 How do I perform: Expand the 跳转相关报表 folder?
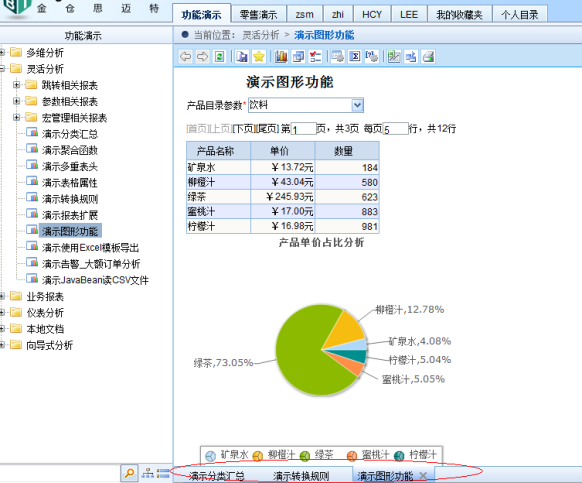point(16,85)
